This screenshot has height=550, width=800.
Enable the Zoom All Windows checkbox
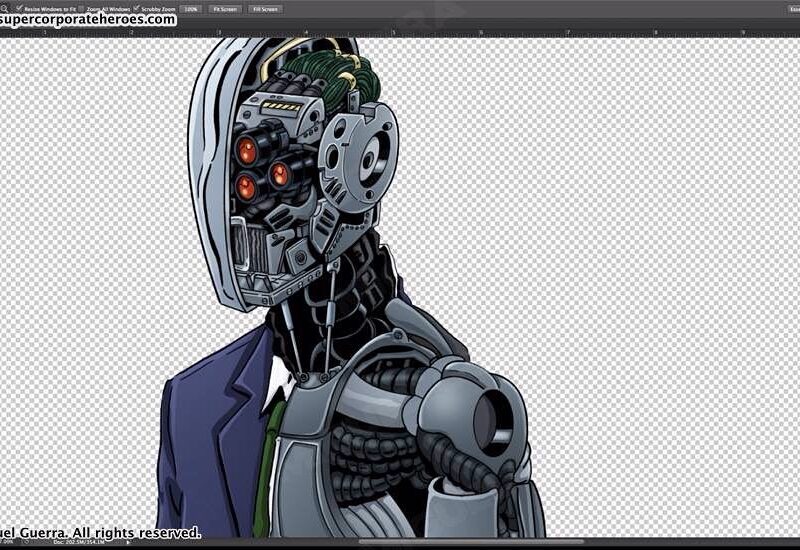point(82,8)
